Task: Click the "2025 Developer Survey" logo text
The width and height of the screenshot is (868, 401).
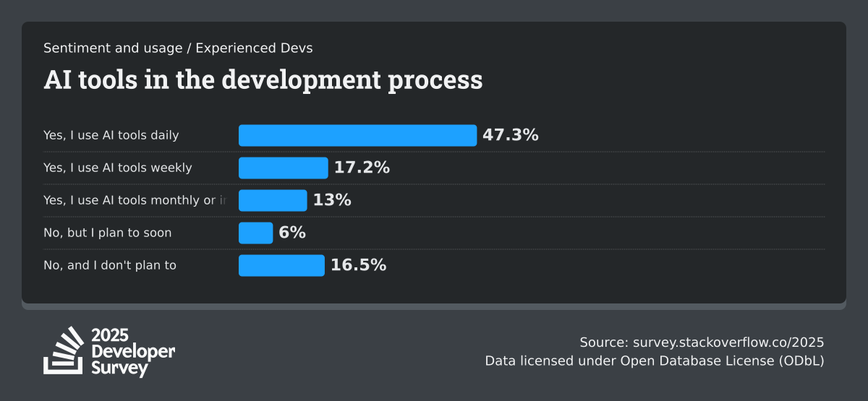Action: 133,352
